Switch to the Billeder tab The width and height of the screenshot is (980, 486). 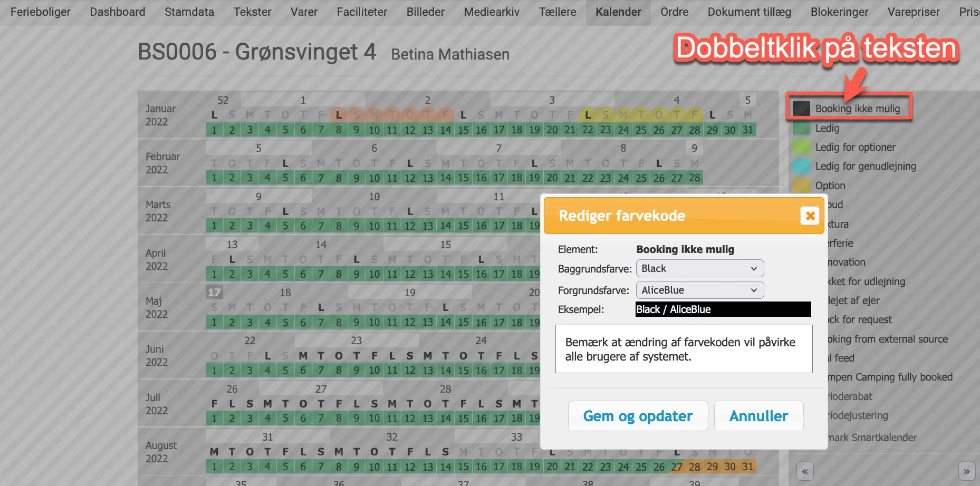(425, 12)
